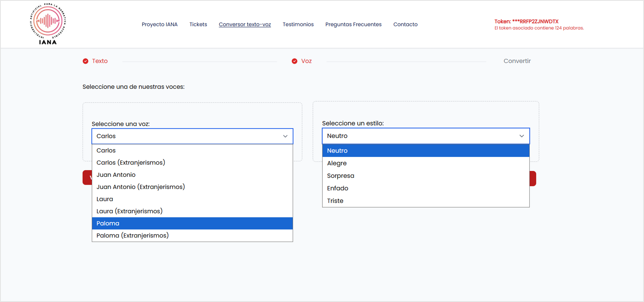Pick Laura voice option
644x302 pixels.
105,199
